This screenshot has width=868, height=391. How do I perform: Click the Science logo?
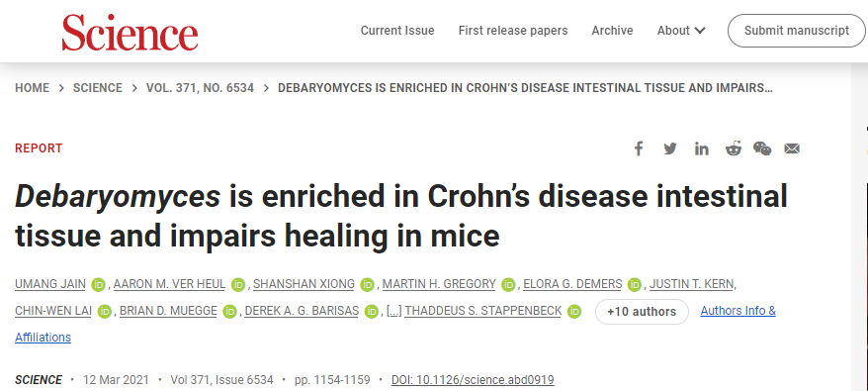pos(130,32)
